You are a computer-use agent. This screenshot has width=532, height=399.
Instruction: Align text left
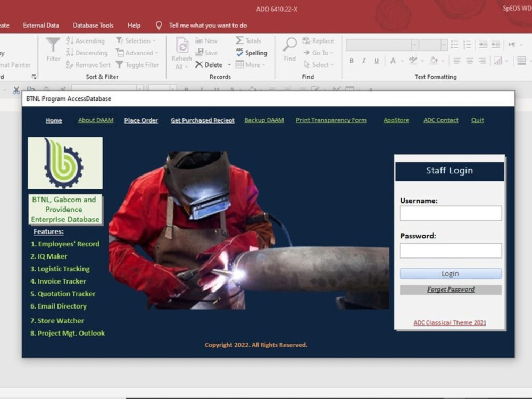click(x=457, y=61)
